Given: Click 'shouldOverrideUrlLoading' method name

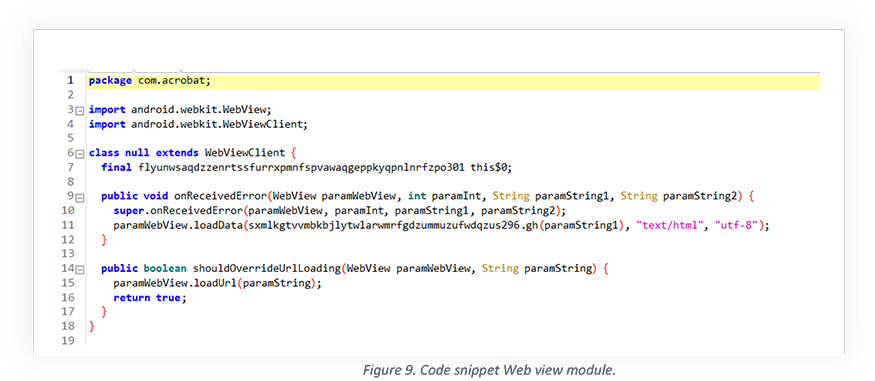Looking at the screenshot, I should [266, 268].
